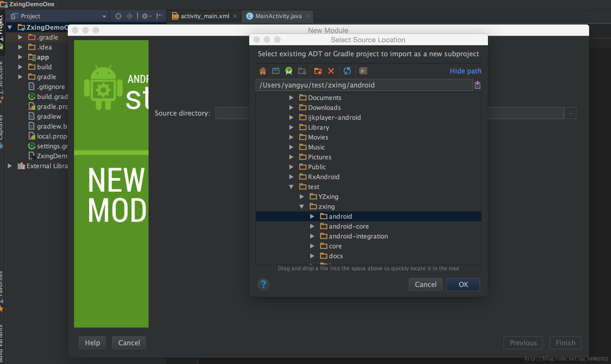Click the Home directory icon
The width and height of the screenshot is (611, 364).
[262, 71]
